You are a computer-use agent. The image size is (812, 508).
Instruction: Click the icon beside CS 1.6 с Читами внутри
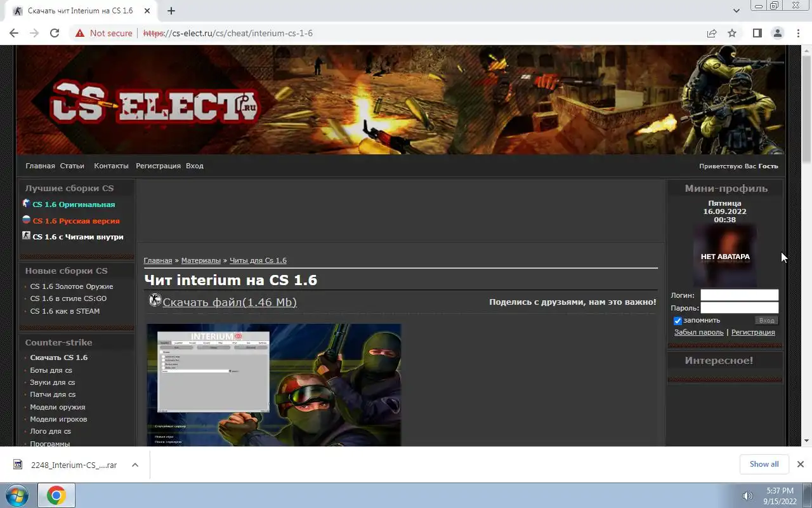tap(26, 236)
